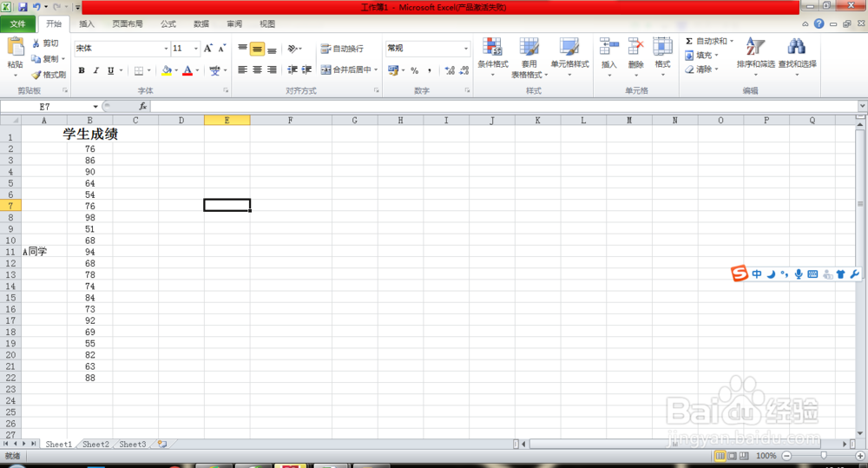The height and width of the screenshot is (468, 868).
Task: Switch to Page Layout view button
Action: point(732,456)
